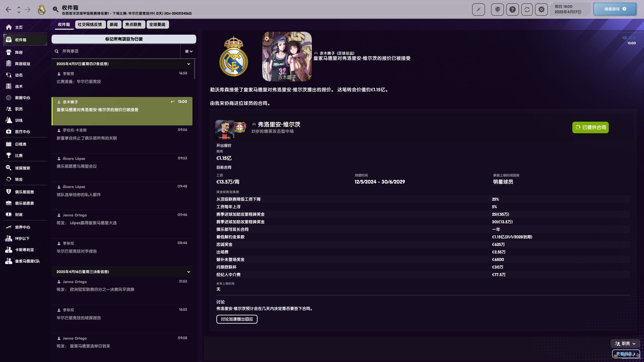Image resolution: width=644 pixels, height=362 pixels.
Task: Open 皇家马德里选举日到来 message
Action: [x=122, y=347]
